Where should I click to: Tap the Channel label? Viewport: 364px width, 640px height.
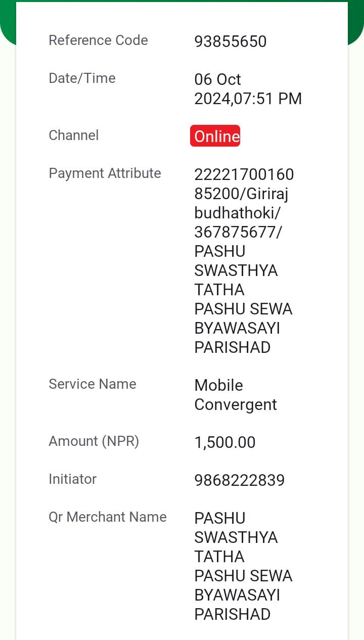point(73,135)
